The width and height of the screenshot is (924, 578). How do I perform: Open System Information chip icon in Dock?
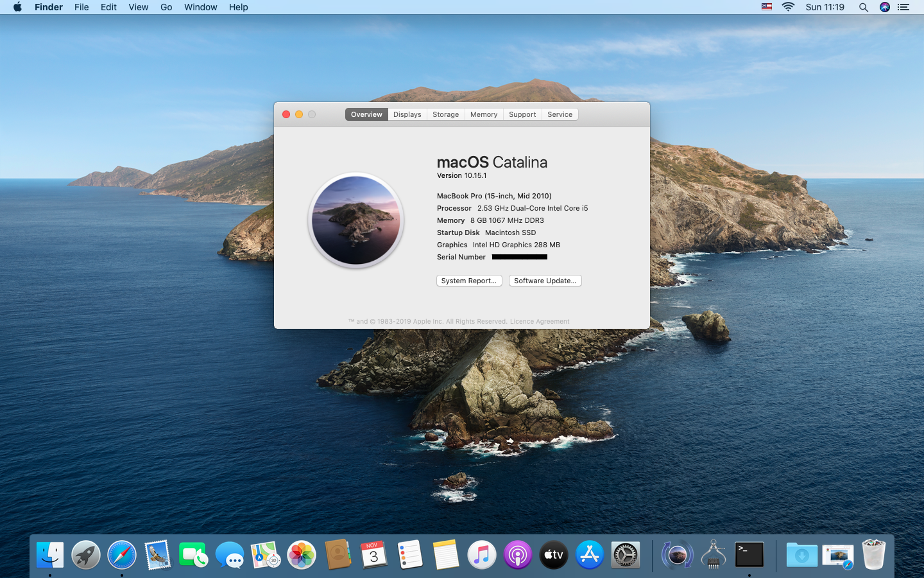713,555
